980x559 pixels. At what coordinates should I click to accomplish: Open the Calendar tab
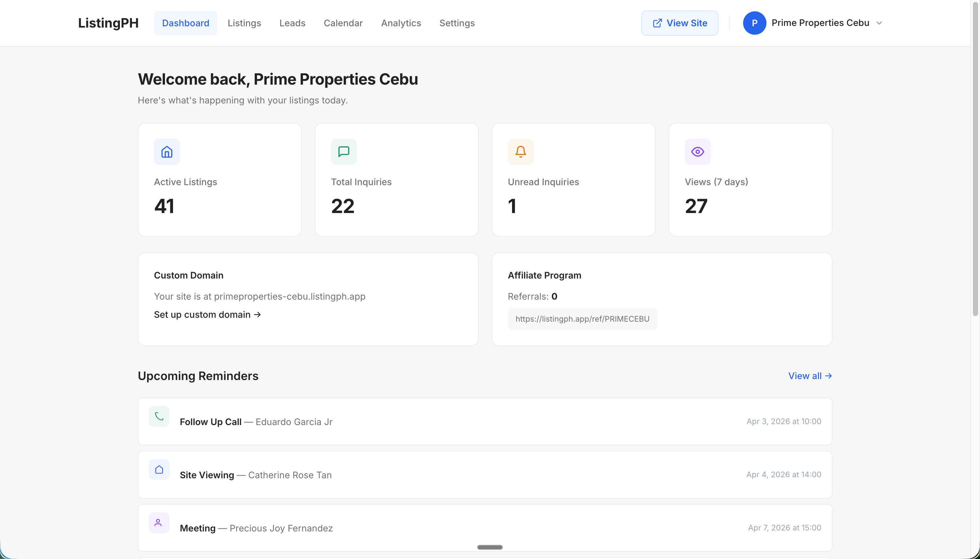click(343, 23)
